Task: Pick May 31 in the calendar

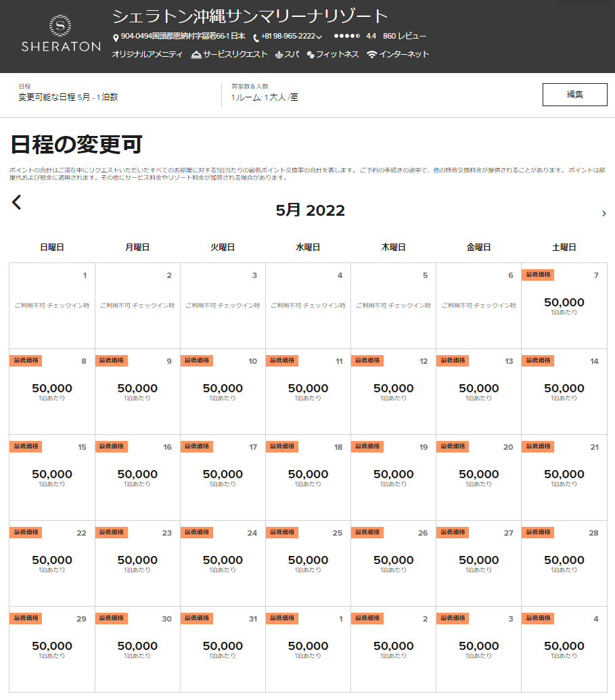Action: pyautogui.click(x=223, y=649)
